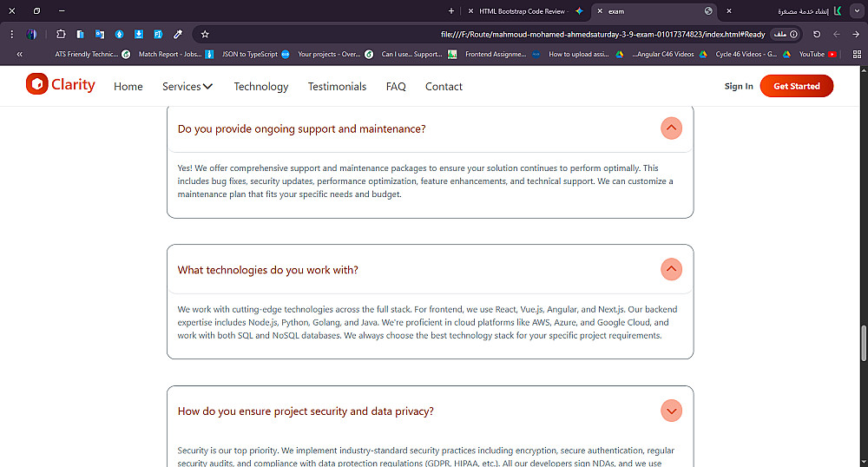This screenshot has height=467, width=868.
Task: Close the Arabic-titled tab
Action: pyautogui.click(x=729, y=11)
